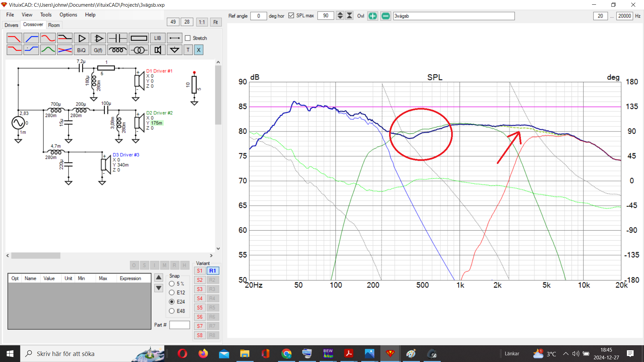Open Chrome from the taskbar
The width and height of the screenshot is (644, 362).
(286, 354)
